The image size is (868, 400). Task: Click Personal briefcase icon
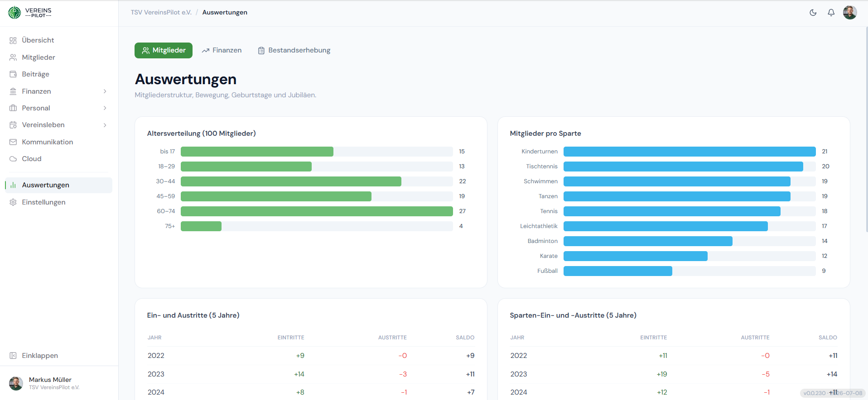(x=13, y=108)
